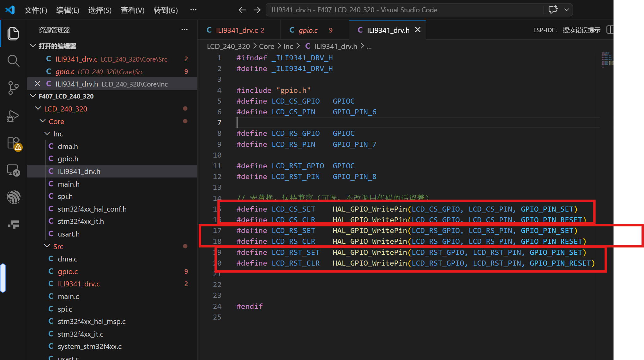Open the Run and Debug view

pyautogui.click(x=13, y=116)
